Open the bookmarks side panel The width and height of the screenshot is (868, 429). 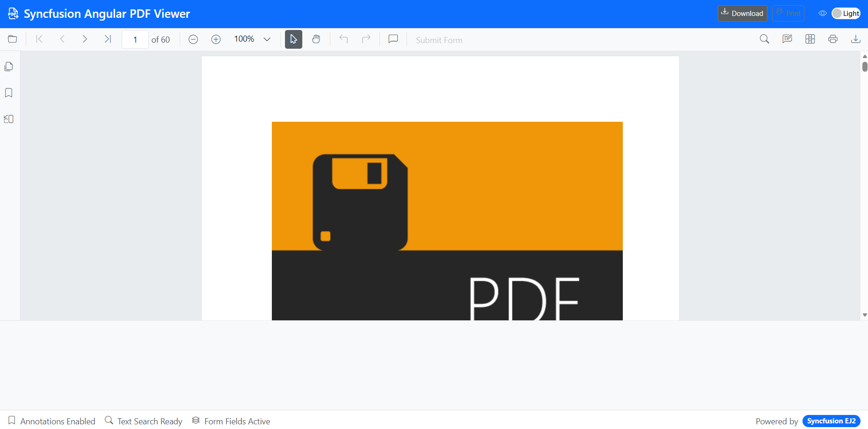coord(9,93)
